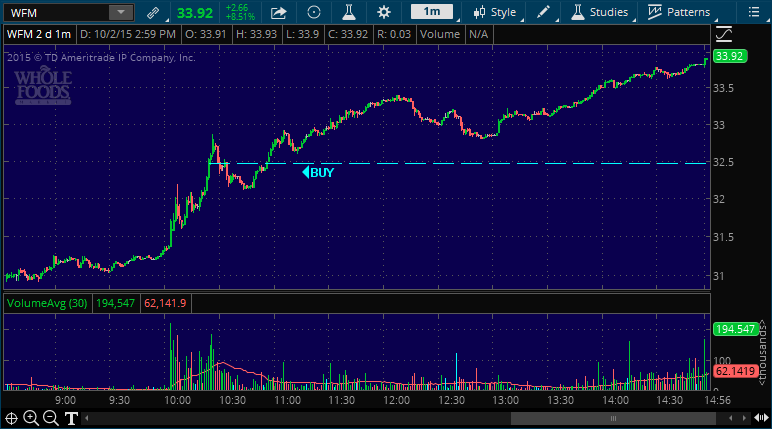Viewport: 772px width, 429px height.
Task: Select the text T tool
Action: (x=72, y=418)
